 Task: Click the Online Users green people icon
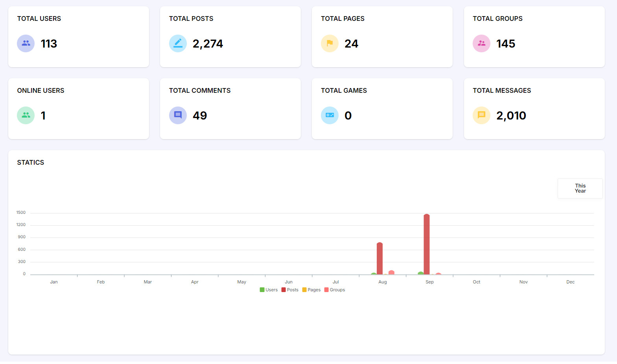click(26, 115)
